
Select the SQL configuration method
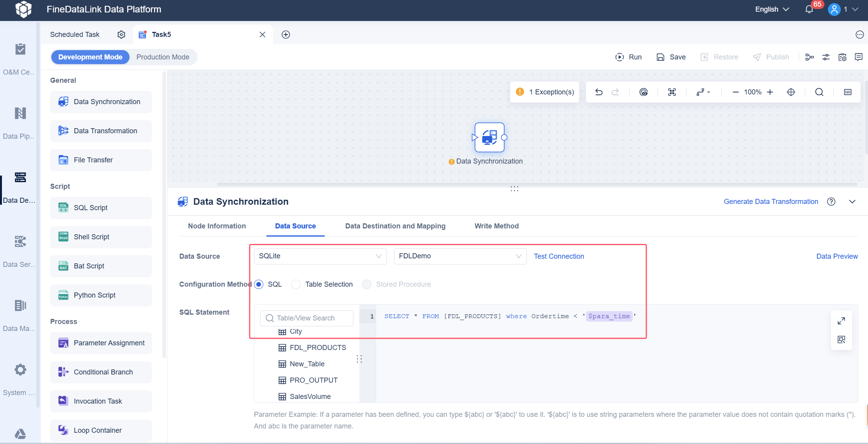coord(259,284)
